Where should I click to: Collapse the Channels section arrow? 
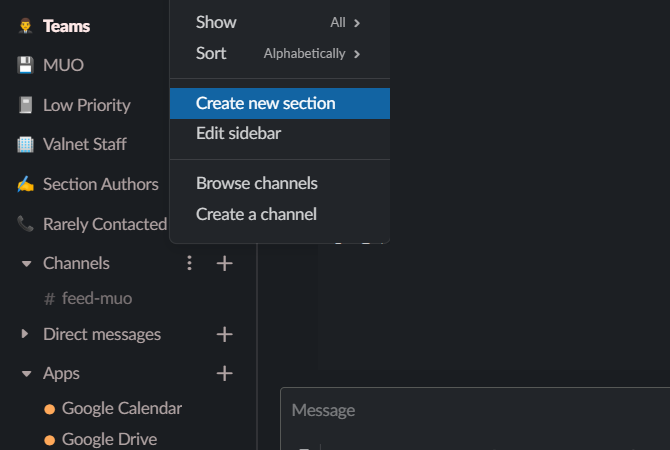click(x=26, y=264)
